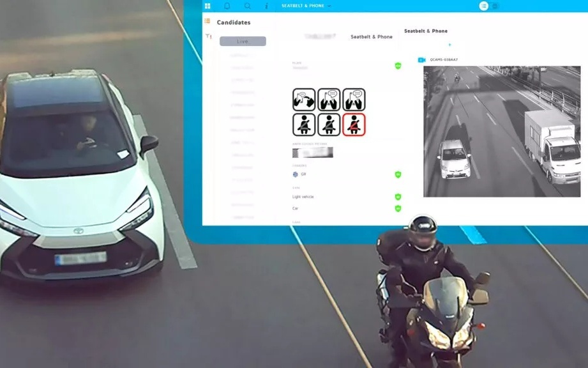Open the apps grid menu icon
The height and width of the screenshot is (368, 588).
[x=207, y=6]
